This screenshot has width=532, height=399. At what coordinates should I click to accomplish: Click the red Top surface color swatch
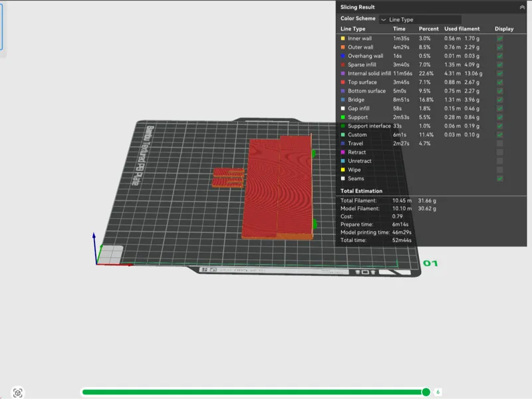[342, 82]
